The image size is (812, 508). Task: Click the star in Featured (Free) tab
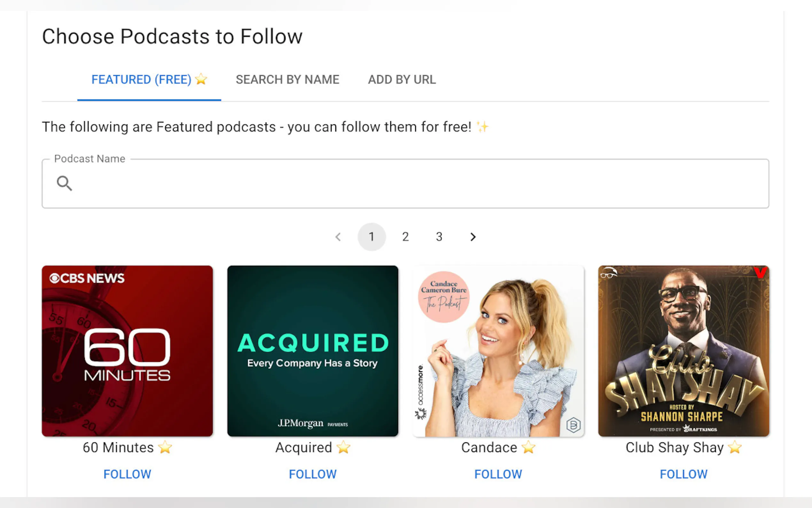tap(201, 79)
